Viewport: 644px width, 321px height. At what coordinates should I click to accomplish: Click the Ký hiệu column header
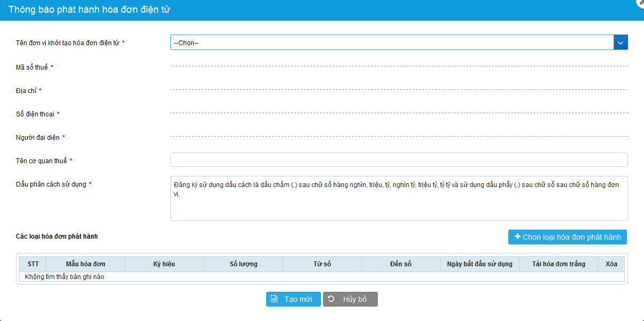click(164, 264)
